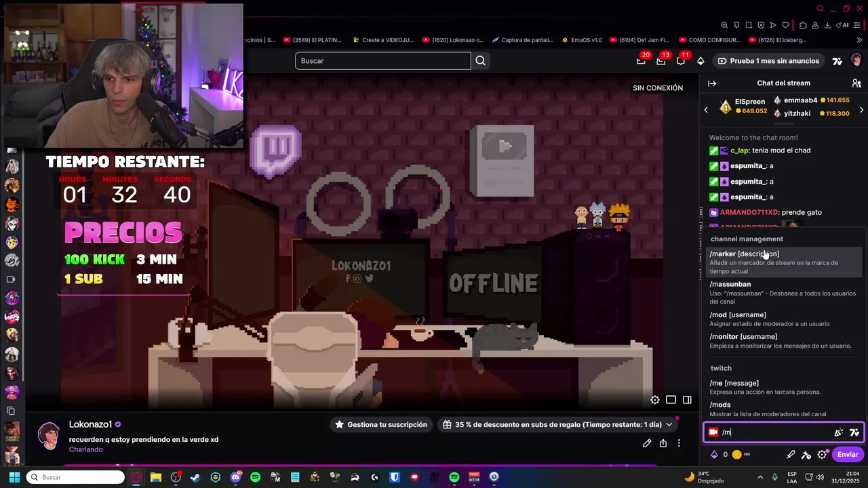This screenshot has width=868, height=488.
Task: Show hidden system tray icons chevron
Action: [760, 477]
